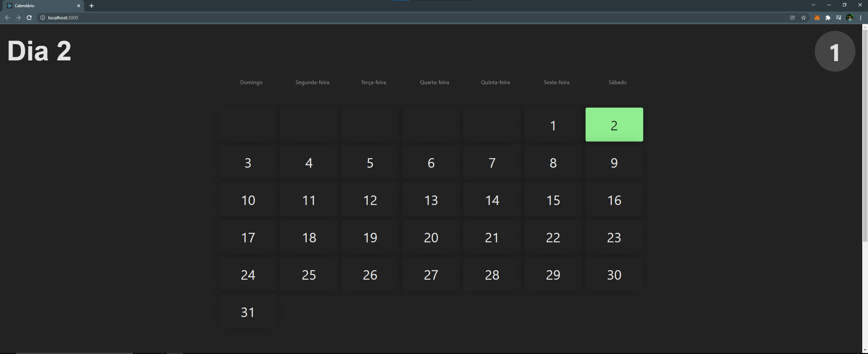Screen dimensions: 868x354
Task: Open the browser back navigation menu arrow
Action: tap(7, 18)
